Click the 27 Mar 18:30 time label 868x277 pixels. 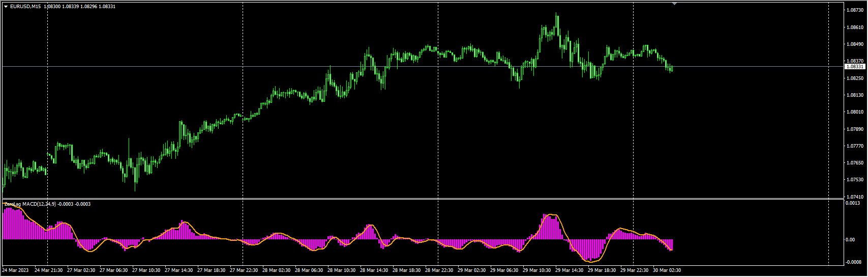(x=212, y=270)
